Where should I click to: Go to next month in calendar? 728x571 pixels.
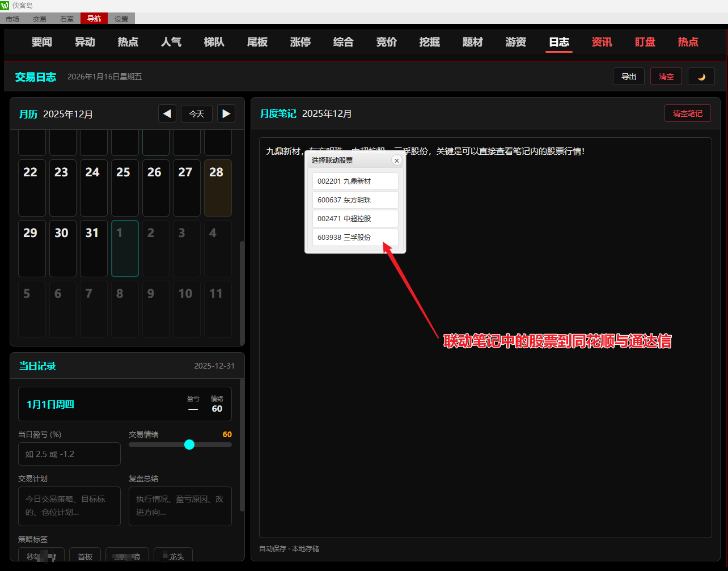(x=226, y=114)
